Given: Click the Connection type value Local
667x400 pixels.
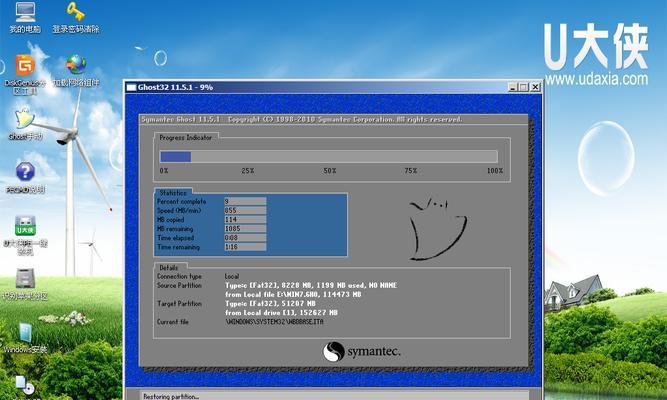Looking at the screenshot, I should [232, 276].
